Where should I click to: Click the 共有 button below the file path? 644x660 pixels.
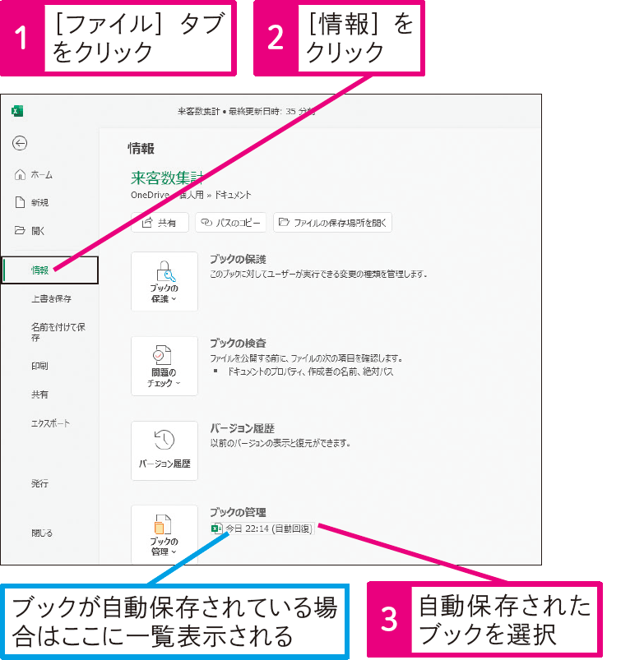click(x=160, y=222)
